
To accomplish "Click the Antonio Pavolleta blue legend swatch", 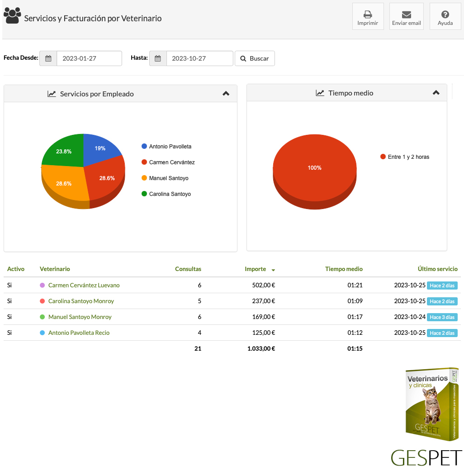I will click(144, 147).
